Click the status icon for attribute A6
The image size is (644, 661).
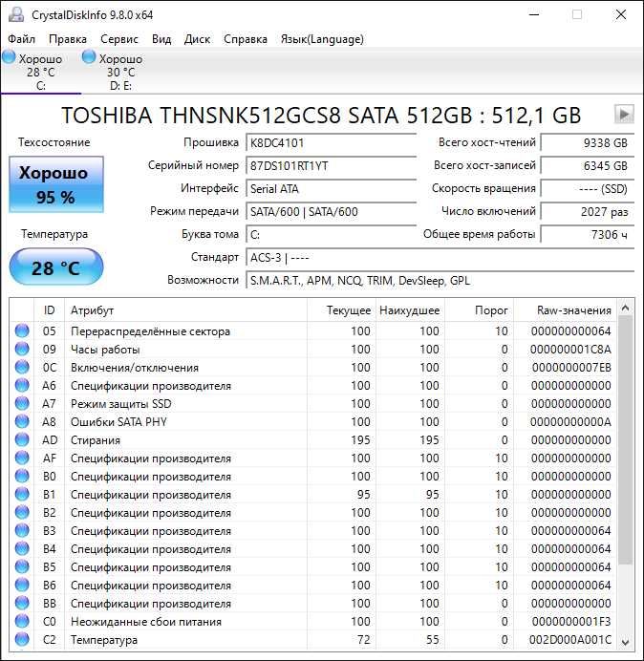click(x=22, y=385)
